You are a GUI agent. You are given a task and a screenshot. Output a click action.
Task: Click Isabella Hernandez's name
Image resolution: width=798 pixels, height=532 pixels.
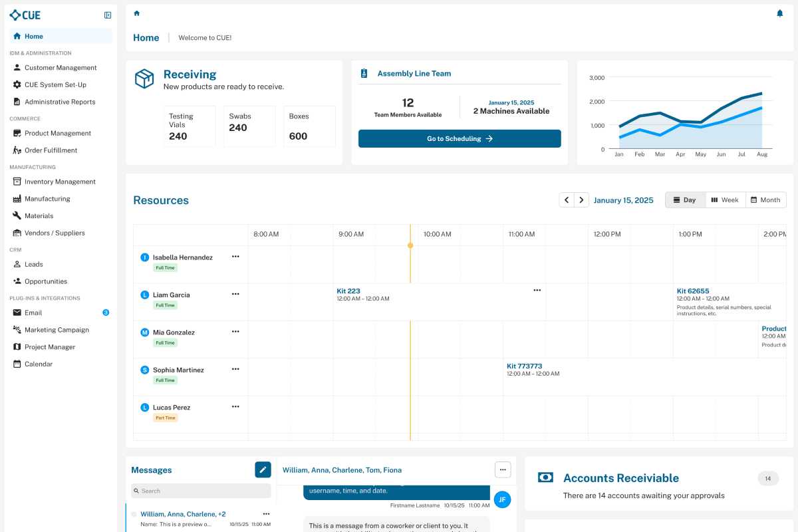pos(183,257)
